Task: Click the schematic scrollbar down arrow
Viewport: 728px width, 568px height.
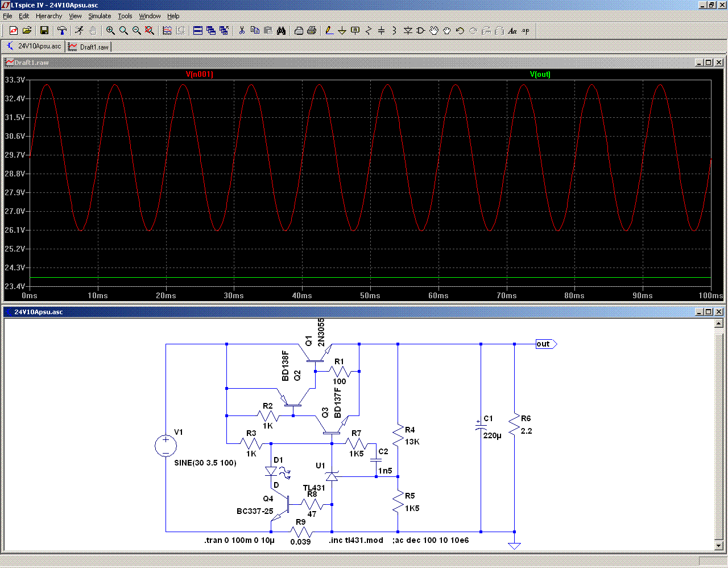Action: pos(719,547)
